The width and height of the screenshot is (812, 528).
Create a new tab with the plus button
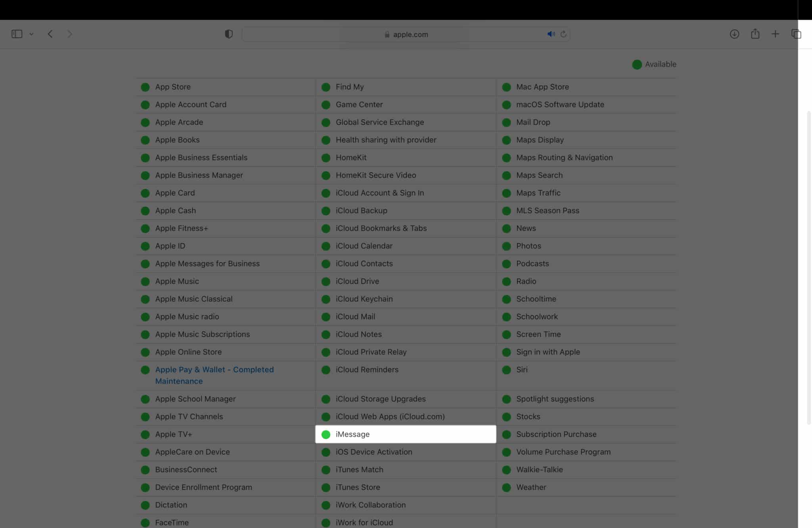click(776, 34)
